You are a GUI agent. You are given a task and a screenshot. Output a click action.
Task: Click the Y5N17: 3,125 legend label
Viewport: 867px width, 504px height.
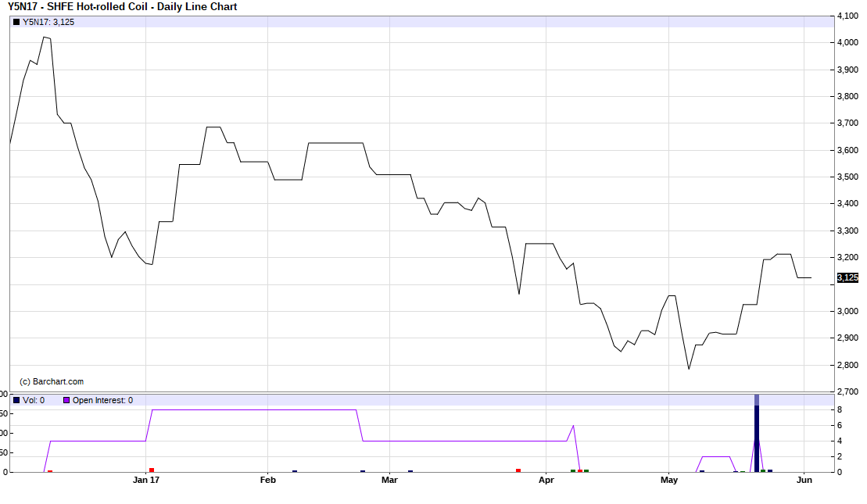tap(48, 22)
